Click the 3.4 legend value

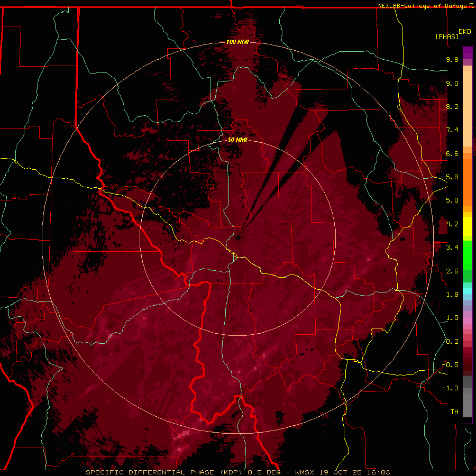click(452, 248)
